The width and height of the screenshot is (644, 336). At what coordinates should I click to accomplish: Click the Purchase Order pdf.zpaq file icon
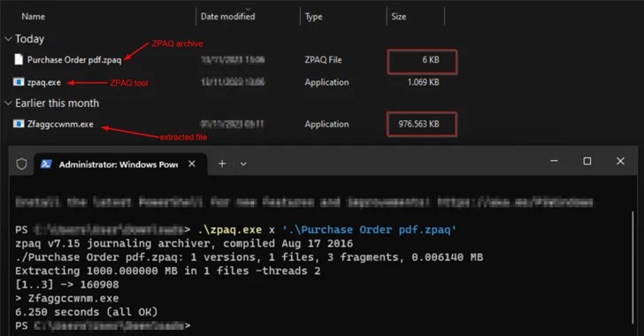click(x=19, y=59)
